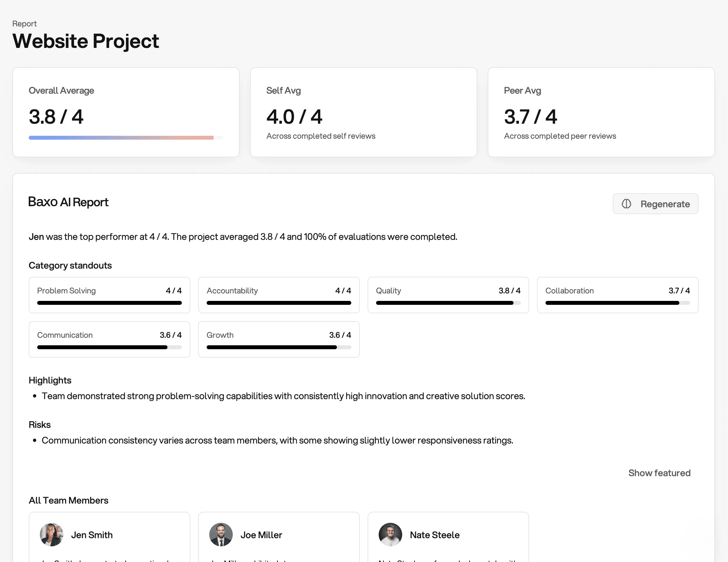Open the Quality category details
Viewport: 728px width, 562px height.
point(448,295)
